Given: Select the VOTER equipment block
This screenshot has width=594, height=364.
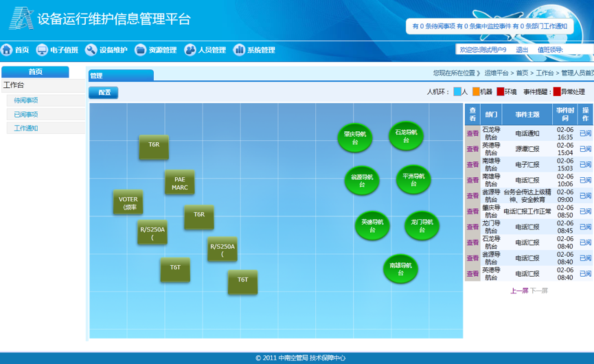Looking at the screenshot, I should click(128, 203).
